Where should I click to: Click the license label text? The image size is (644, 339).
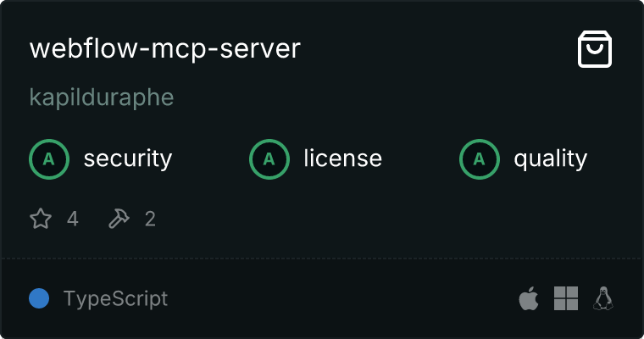[x=342, y=158]
